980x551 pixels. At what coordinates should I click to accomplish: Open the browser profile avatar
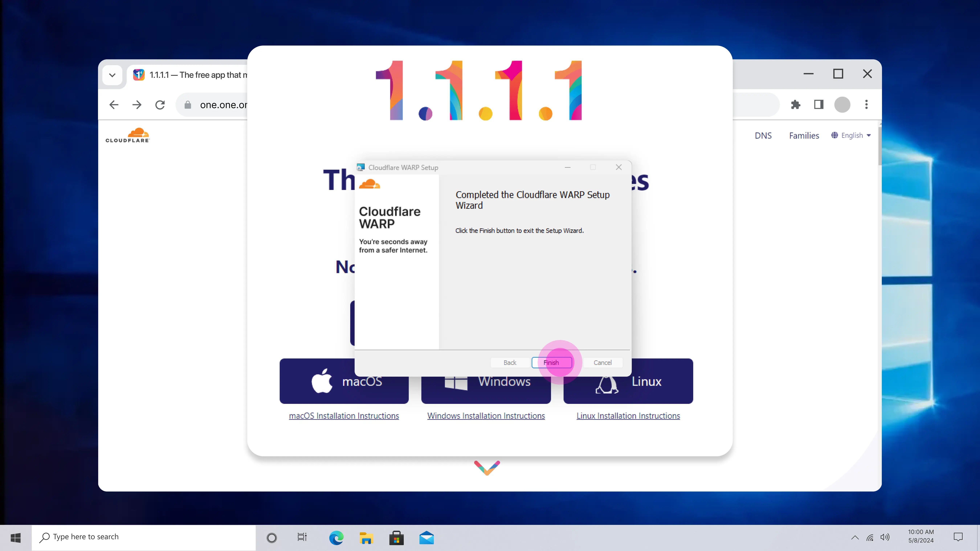point(842,105)
